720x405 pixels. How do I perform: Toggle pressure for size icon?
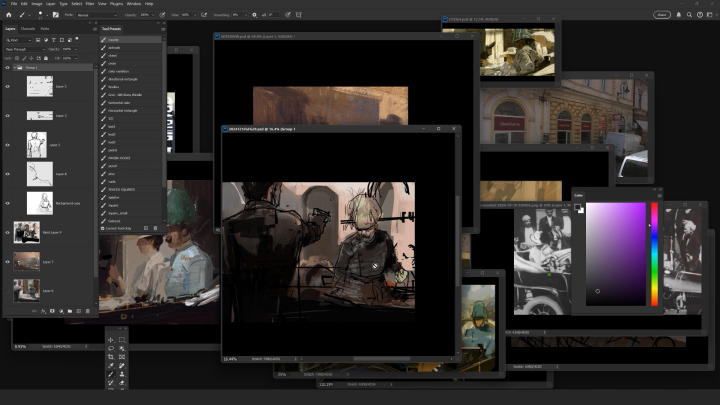point(288,15)
